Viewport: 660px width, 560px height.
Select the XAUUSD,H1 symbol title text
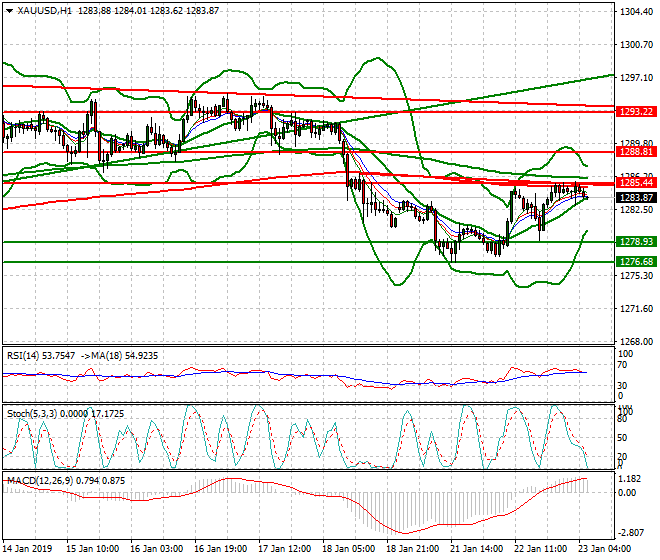click(45, 11)
